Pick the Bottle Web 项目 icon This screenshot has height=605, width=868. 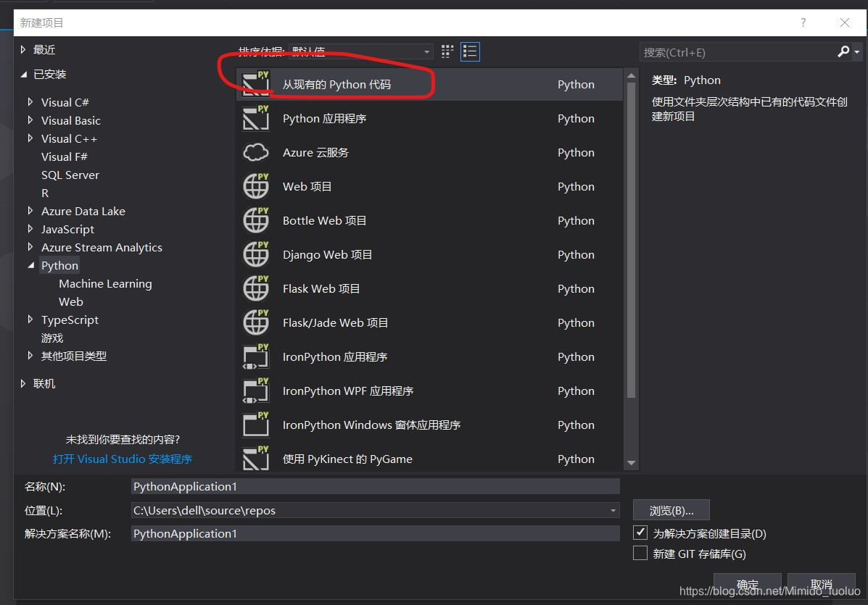pos(256,220)
